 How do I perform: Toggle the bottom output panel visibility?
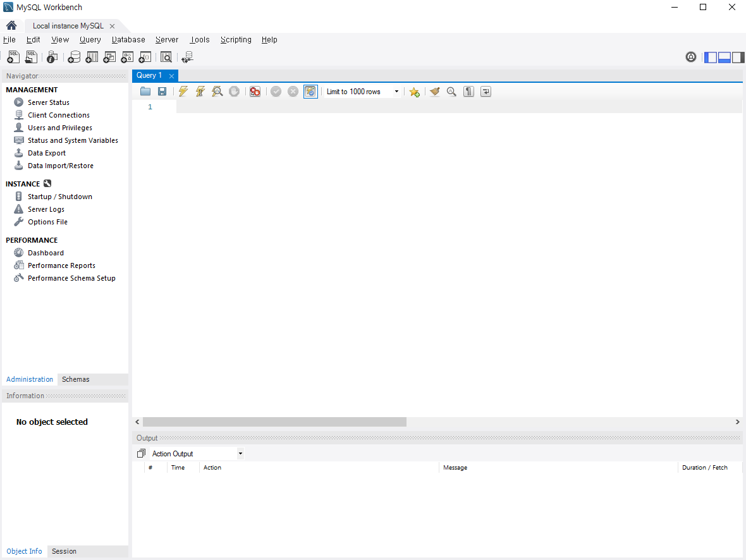point(724,57)
